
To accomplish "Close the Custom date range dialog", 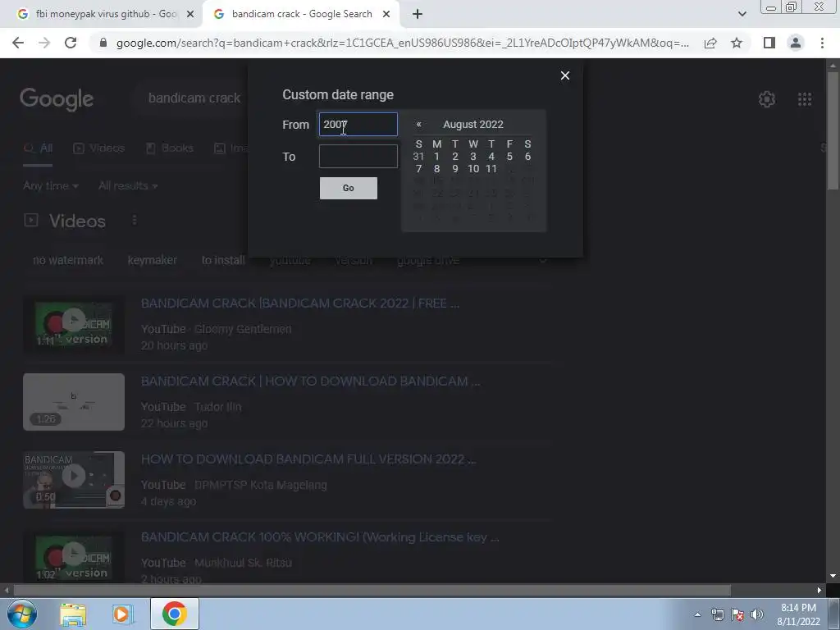I will tap(564, 75).
